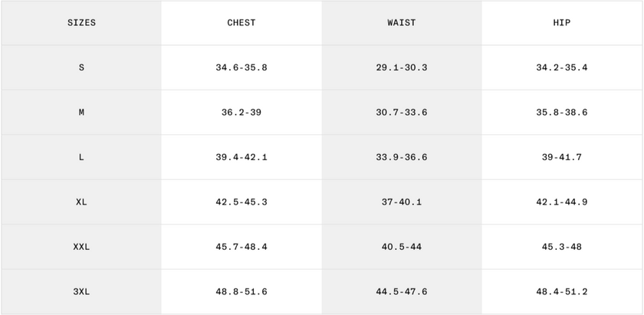Screen dimensions: 644x315
Task: Click chest measurement 48.8-51.6
Action: click(242, 292)
